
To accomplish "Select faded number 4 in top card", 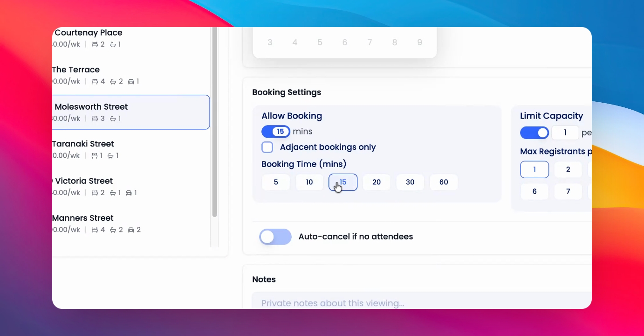I will click(295, 42).
